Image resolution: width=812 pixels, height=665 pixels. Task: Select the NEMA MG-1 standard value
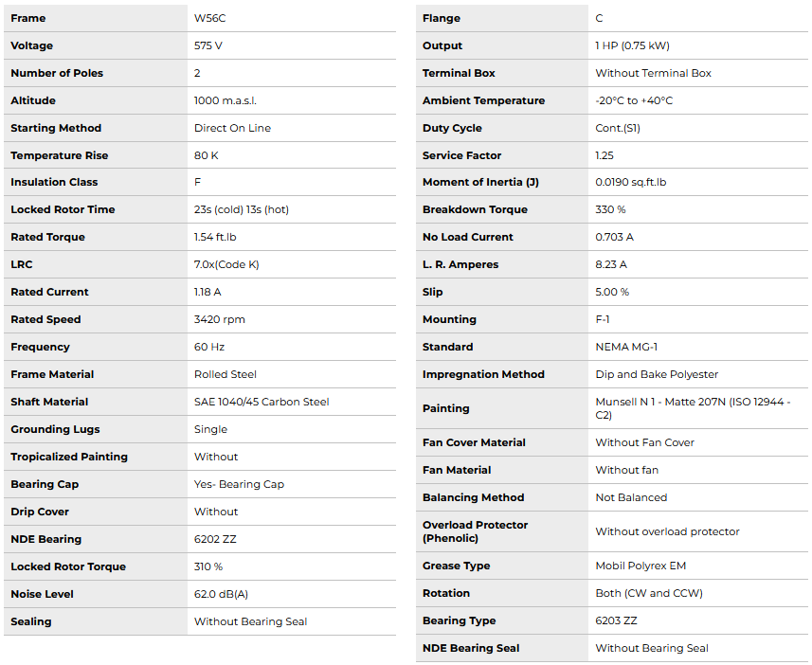point(628,347)
